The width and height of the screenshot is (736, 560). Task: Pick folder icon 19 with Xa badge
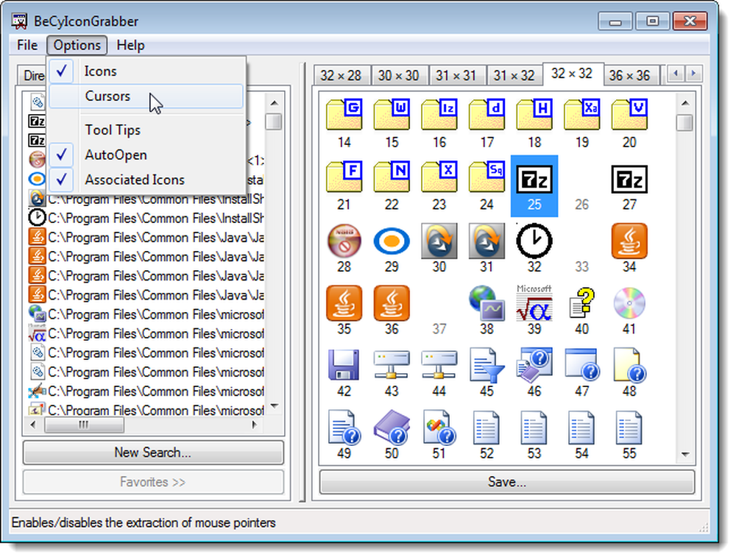(x=581, y=115)
